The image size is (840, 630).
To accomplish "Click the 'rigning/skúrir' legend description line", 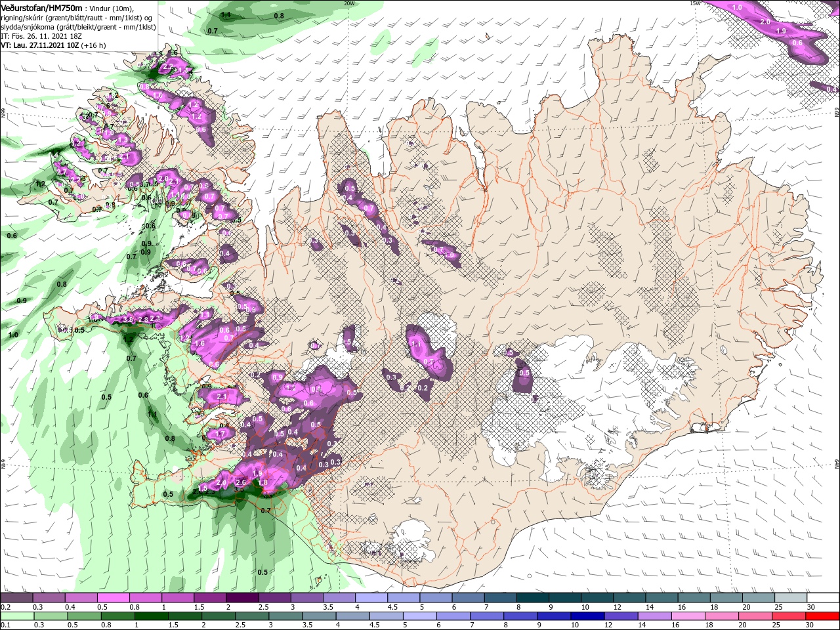I will [x=76, y=18].
